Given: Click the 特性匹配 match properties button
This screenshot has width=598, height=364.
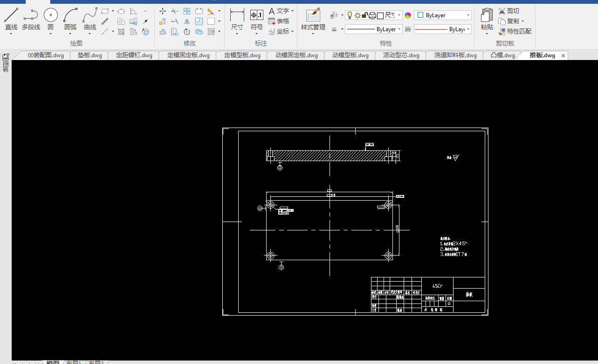Looking at the screenshot, I should [x=515, y=31].
